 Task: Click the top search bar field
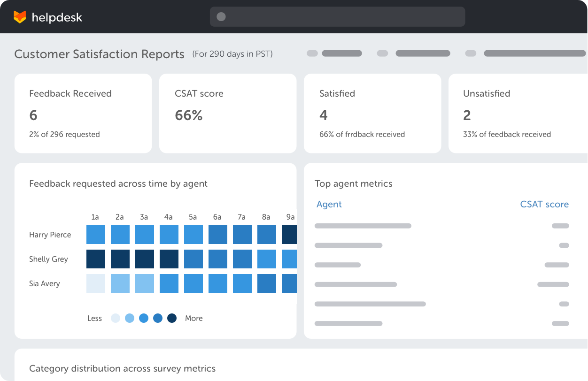point(337,17)
